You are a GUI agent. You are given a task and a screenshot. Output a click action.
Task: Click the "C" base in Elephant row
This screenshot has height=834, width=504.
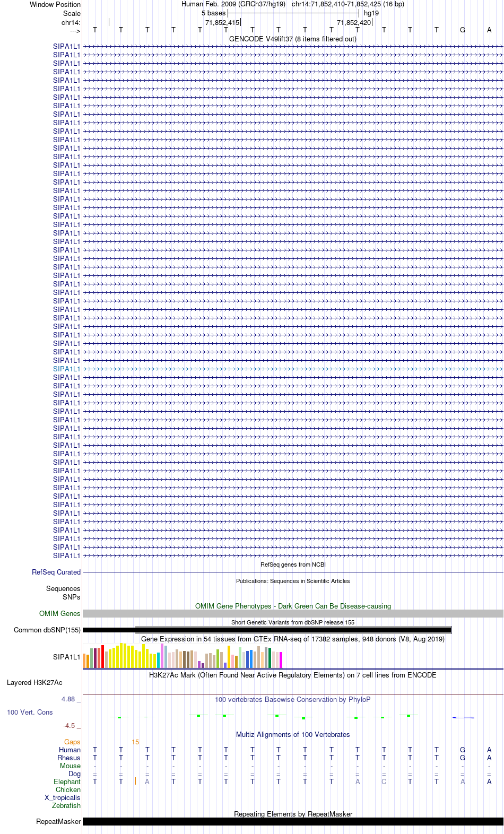(x=384, y=781)
